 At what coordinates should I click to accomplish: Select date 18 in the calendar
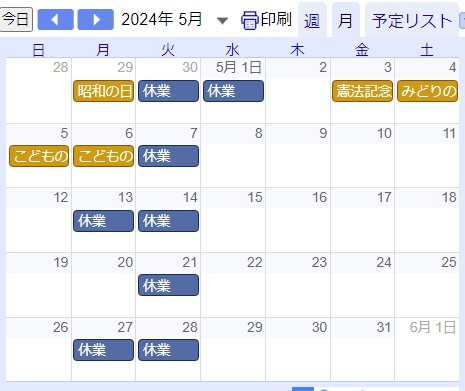pyautogui.click(x=449, y=197)
